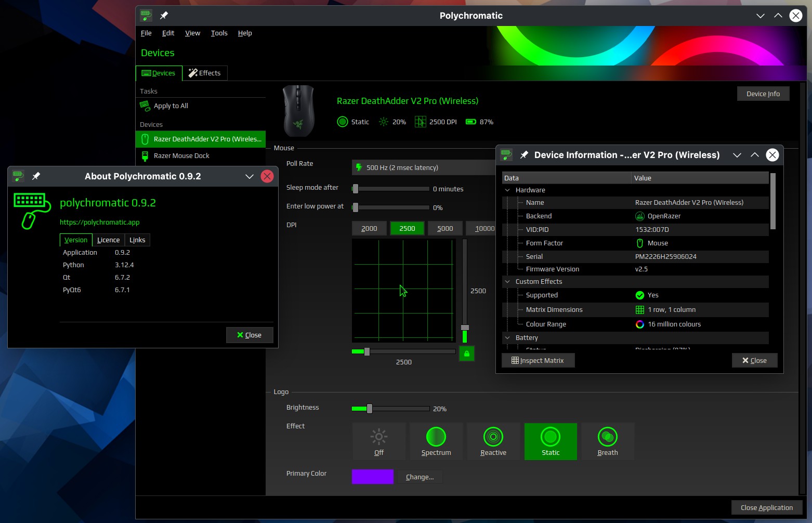Click the OpenRazer backend icon
Viewport: 812px width, 523px height.
[x=640, y=216]
